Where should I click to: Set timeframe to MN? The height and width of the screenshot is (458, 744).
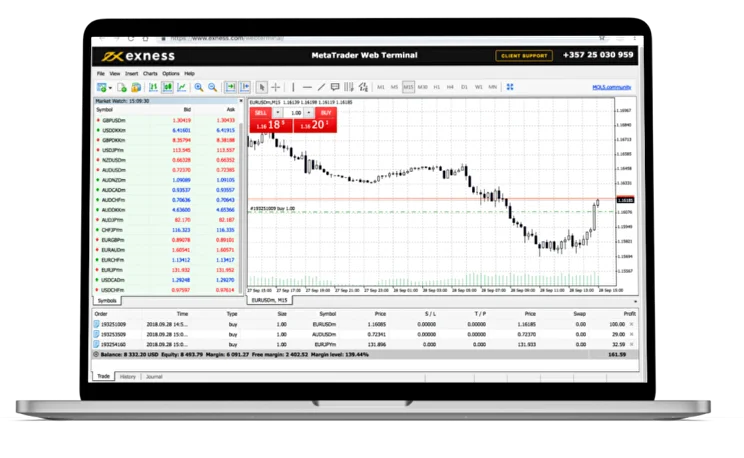click(x=493, y=87)
